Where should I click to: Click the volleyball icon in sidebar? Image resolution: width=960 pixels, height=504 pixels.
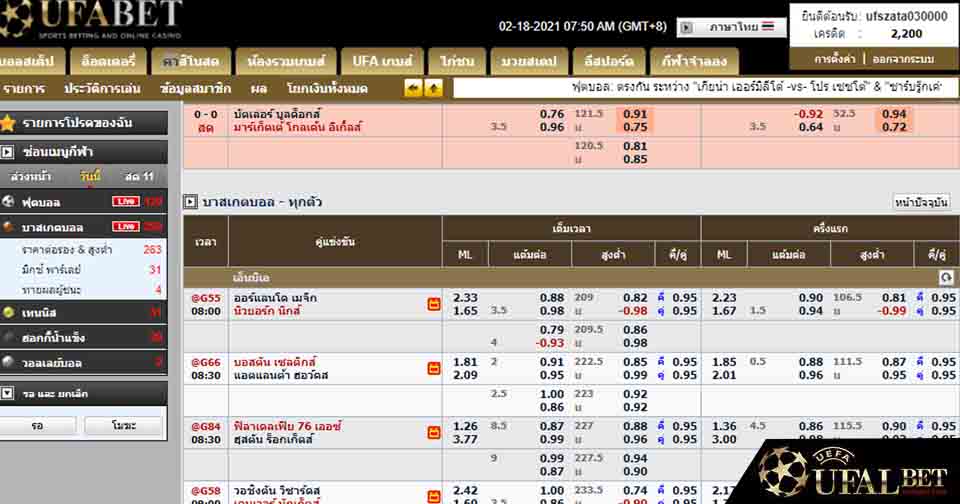(9, 362)
